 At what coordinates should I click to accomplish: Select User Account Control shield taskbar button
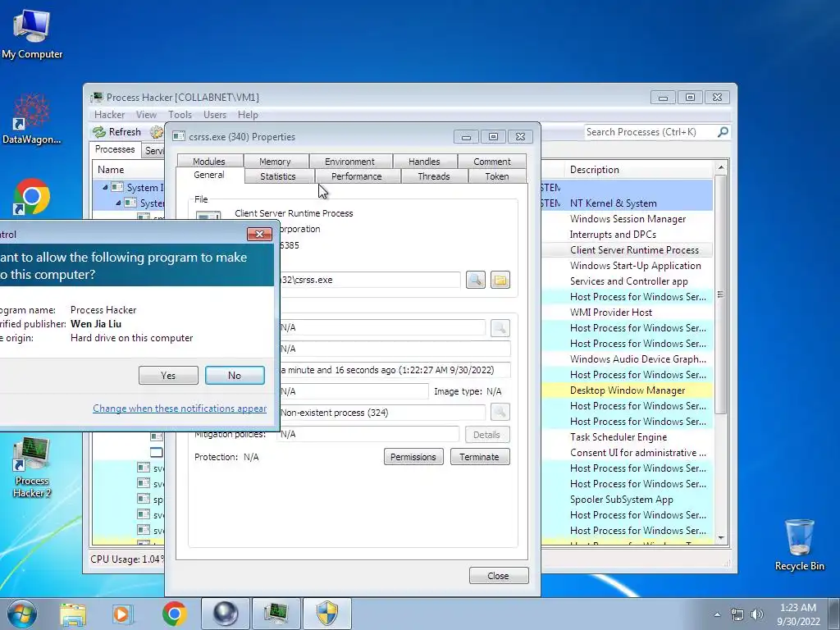tap(326, 614)
